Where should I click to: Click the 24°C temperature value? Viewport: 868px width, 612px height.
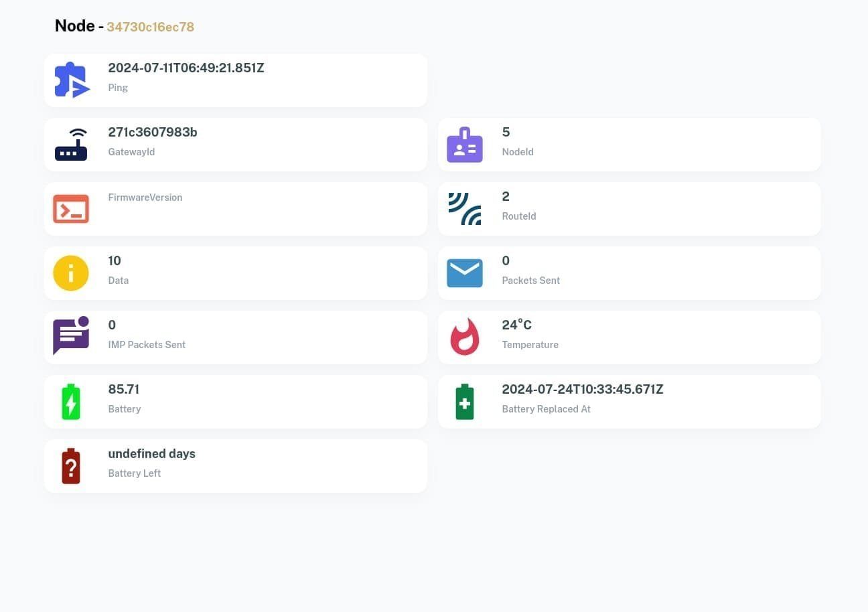517,325
